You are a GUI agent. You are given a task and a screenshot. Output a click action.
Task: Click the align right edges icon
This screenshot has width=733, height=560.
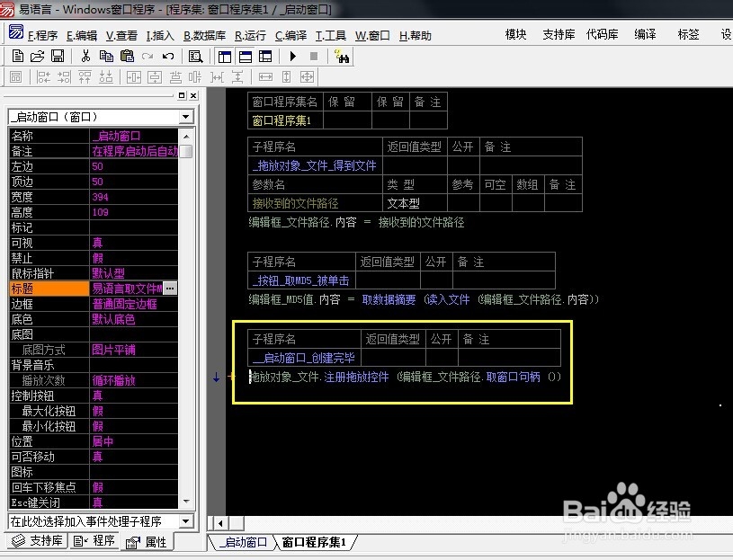click(64, 77)
